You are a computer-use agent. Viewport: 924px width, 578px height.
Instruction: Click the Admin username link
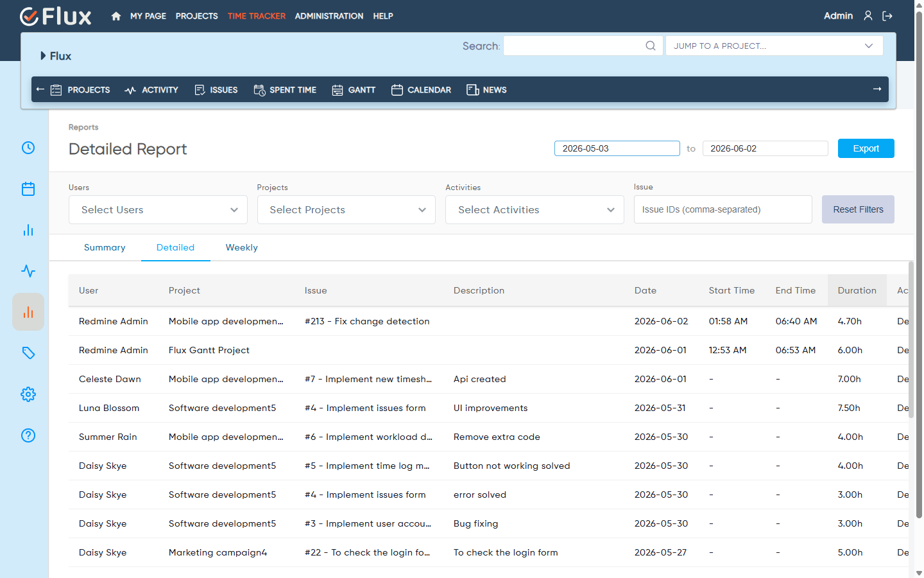tap(839, 16)
